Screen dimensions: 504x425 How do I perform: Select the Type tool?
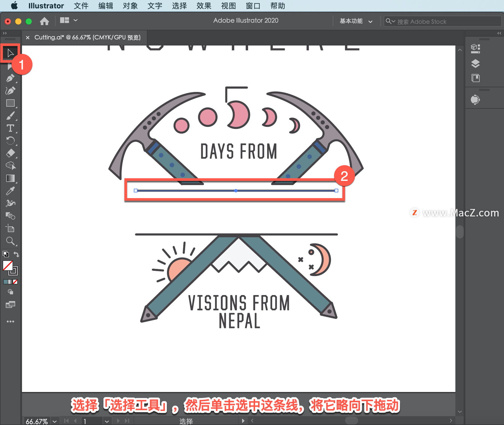(10, 128)
